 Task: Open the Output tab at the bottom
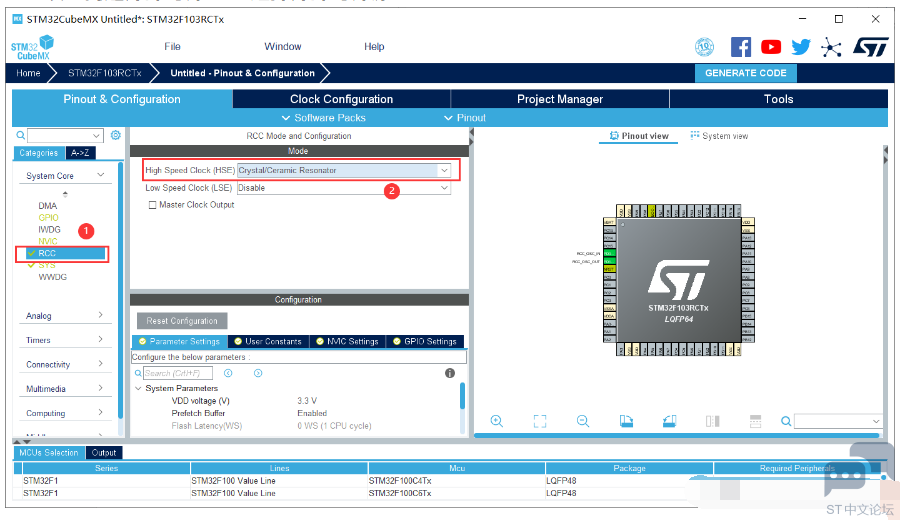click(x=104, y=452)
